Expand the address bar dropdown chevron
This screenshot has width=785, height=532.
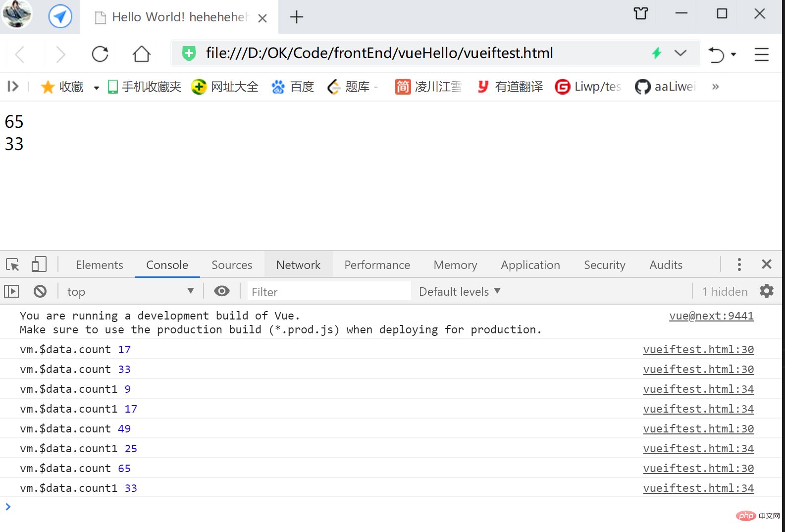[680, 53]
